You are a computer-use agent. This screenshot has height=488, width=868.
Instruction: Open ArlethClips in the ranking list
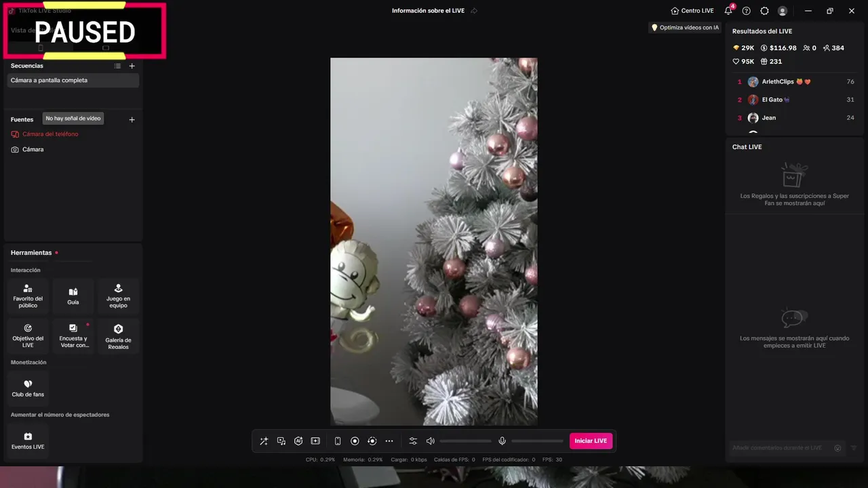click(795, 82)
